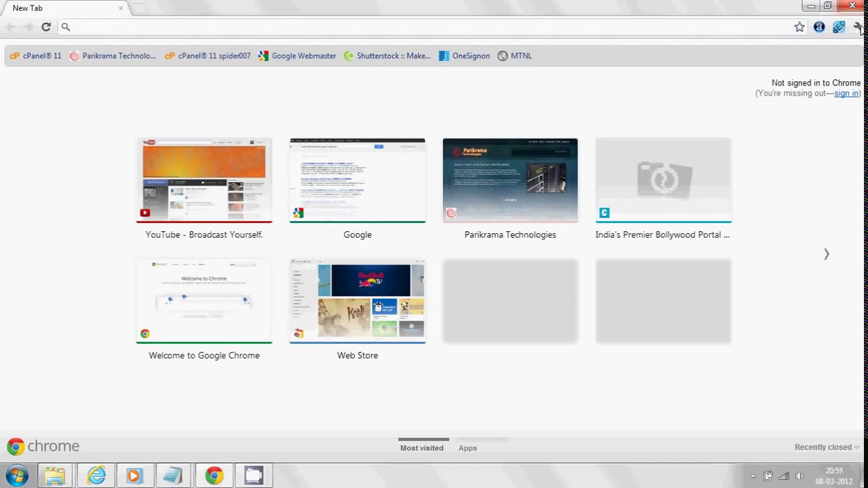The height and width of the screenshot is (488, 868).
Task: Open the Web Store thumbnail
Action: pyautogui.click(x=357, y=301)
